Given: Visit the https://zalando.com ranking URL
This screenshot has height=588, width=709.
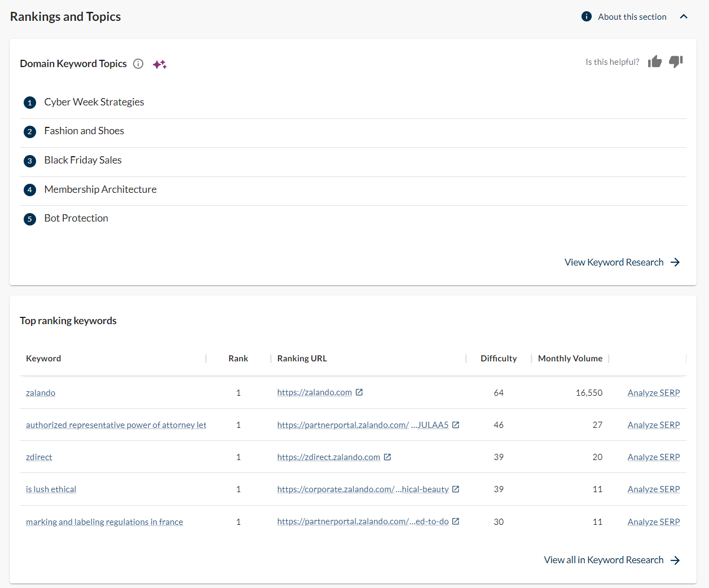Looking at the screenshot, I should tap(314, 392).
